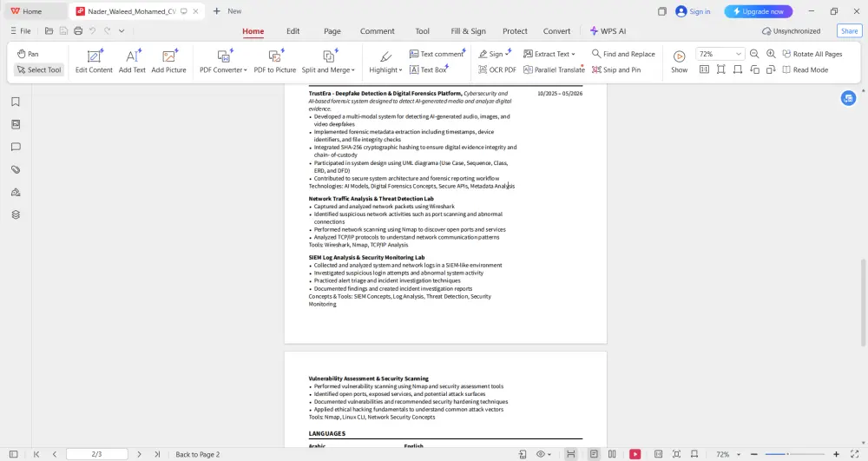Switch to the Fill & Sign tab
The width and height of the screenshot is (868, 461).
tap(468, 31)
